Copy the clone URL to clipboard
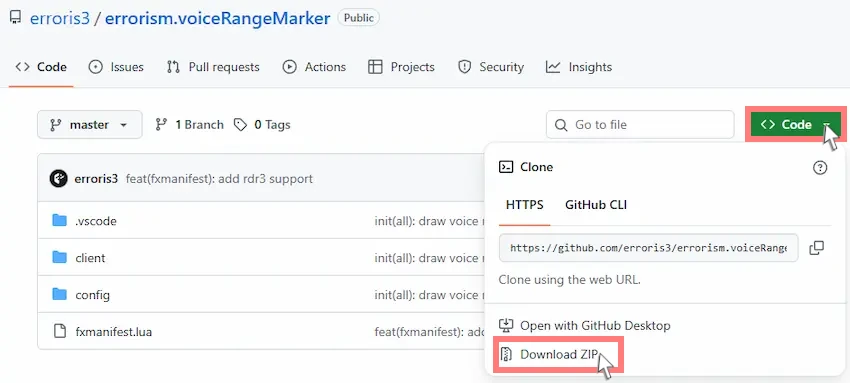Viewport: 850px width, 383px height. (816, 248)
